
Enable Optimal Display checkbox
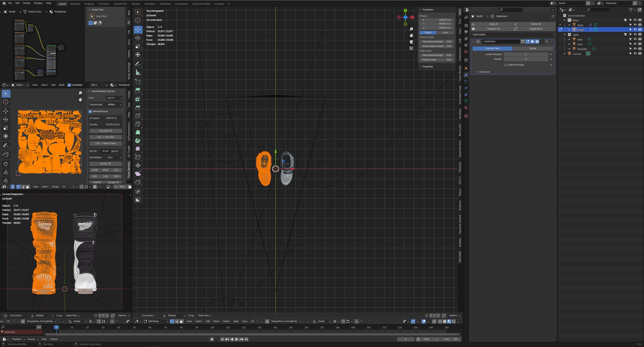pyautogui.click(x=505, y=65)
